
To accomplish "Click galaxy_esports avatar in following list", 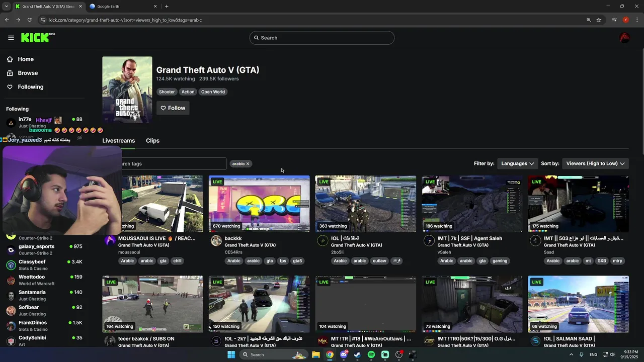I will click(x=11, y=250).
